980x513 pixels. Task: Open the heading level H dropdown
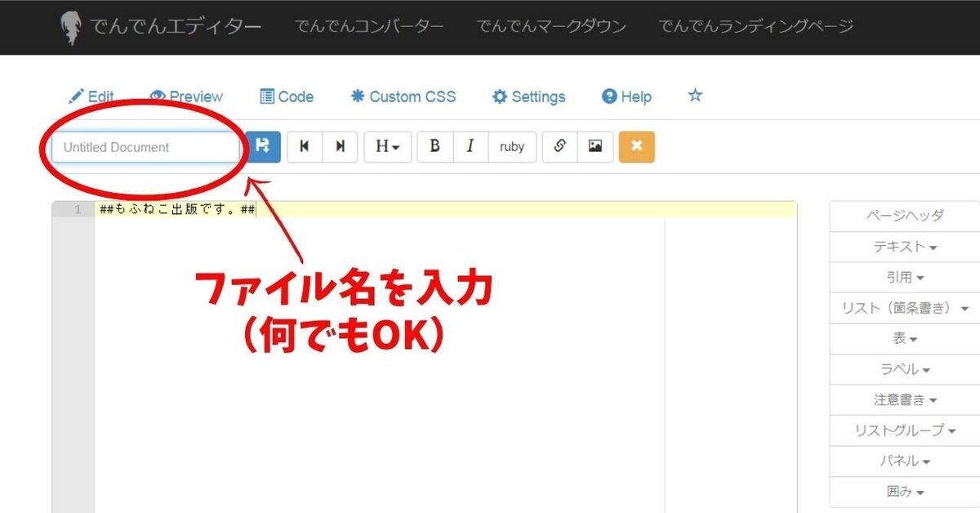point(387,147)
